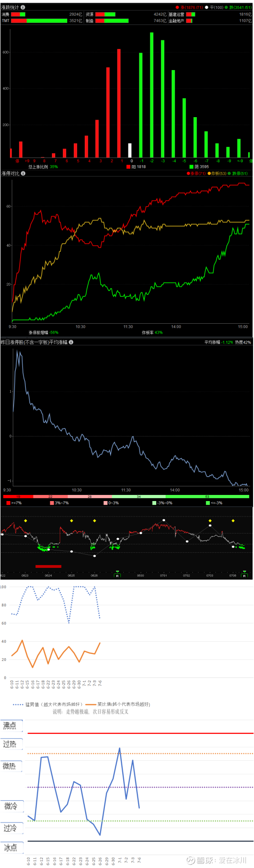Image resolution: width=254 pixels, height=868 pixels.
Task: Click the green marker icon under 0706
Action: [x=244, y=575]
